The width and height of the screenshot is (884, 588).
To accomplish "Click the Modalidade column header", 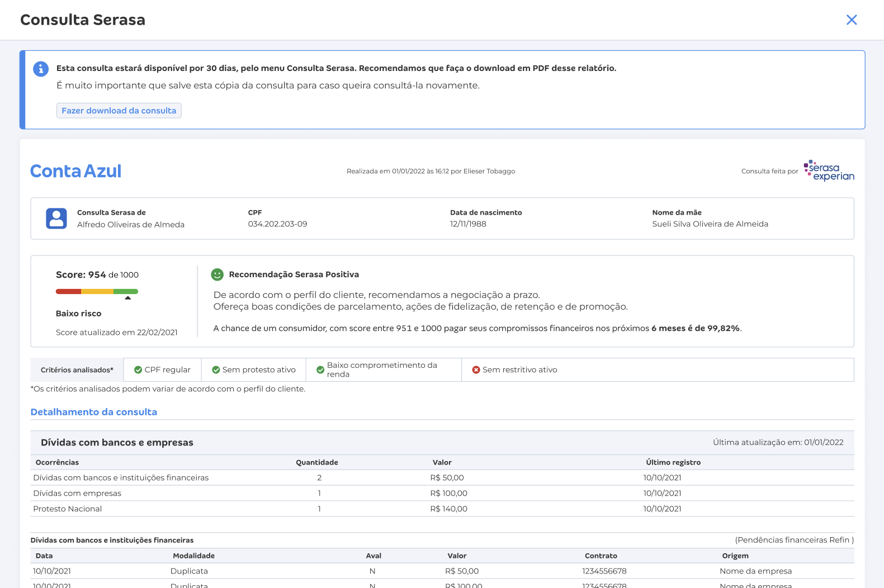I will (x=193, y=556).
